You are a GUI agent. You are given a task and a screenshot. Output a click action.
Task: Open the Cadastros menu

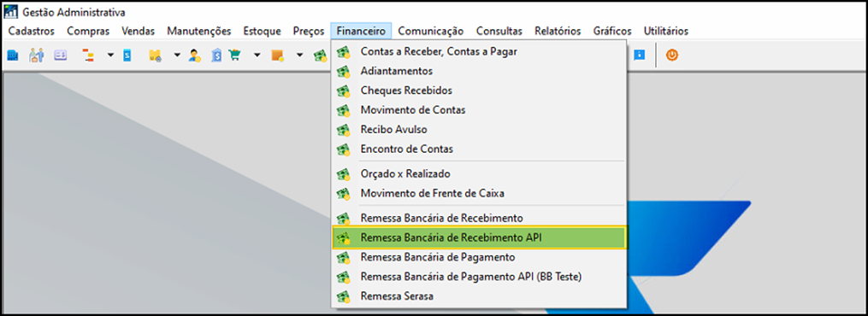pos(32,31)
